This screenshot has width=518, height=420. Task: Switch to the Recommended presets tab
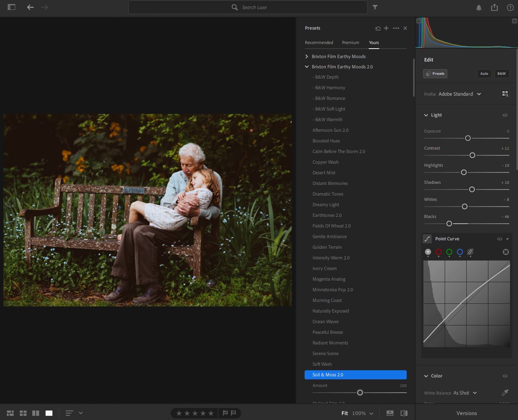[319, 43]
